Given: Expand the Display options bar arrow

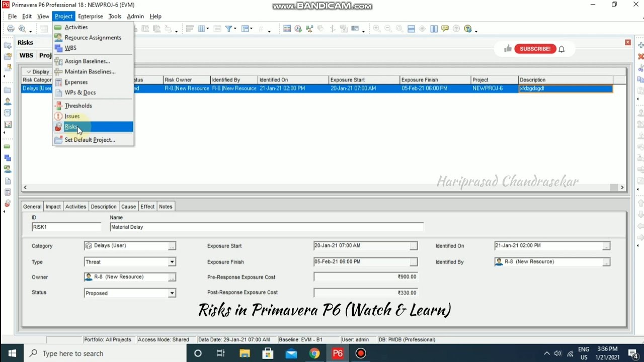Looking at the screenshot, I should point(29,72).
